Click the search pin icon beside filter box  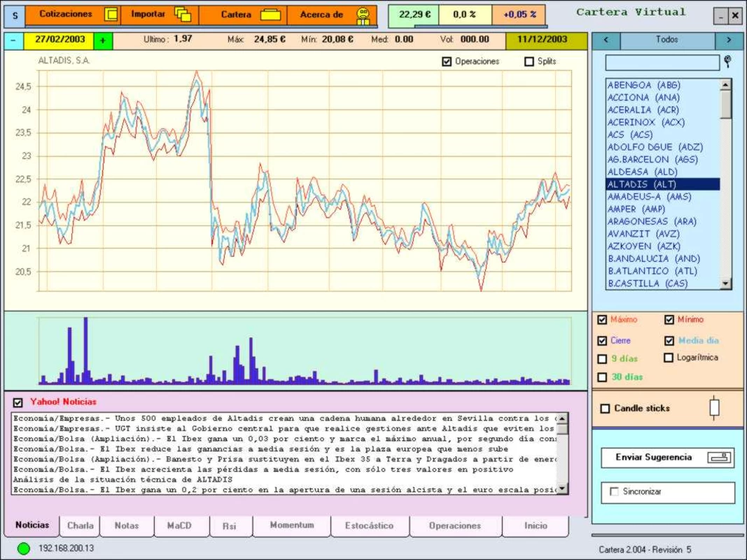click(727, 61)
